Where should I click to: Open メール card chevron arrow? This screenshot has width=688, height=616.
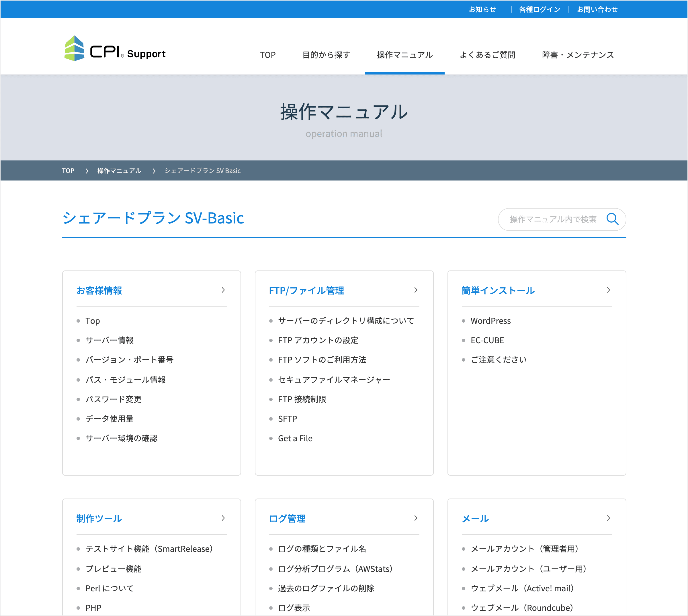click(x=608, y=518)
